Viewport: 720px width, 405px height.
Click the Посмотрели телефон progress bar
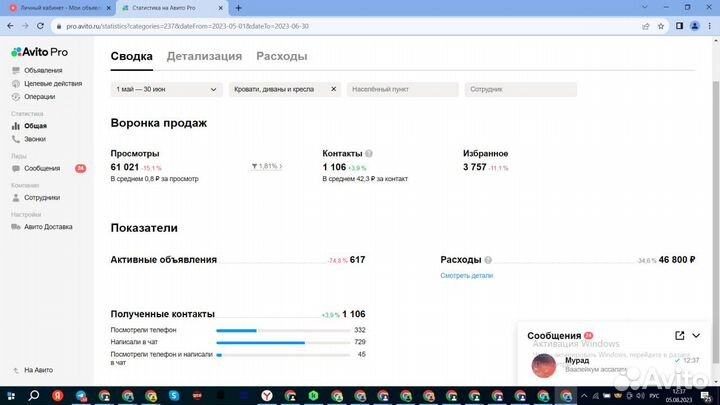point(283,330)
